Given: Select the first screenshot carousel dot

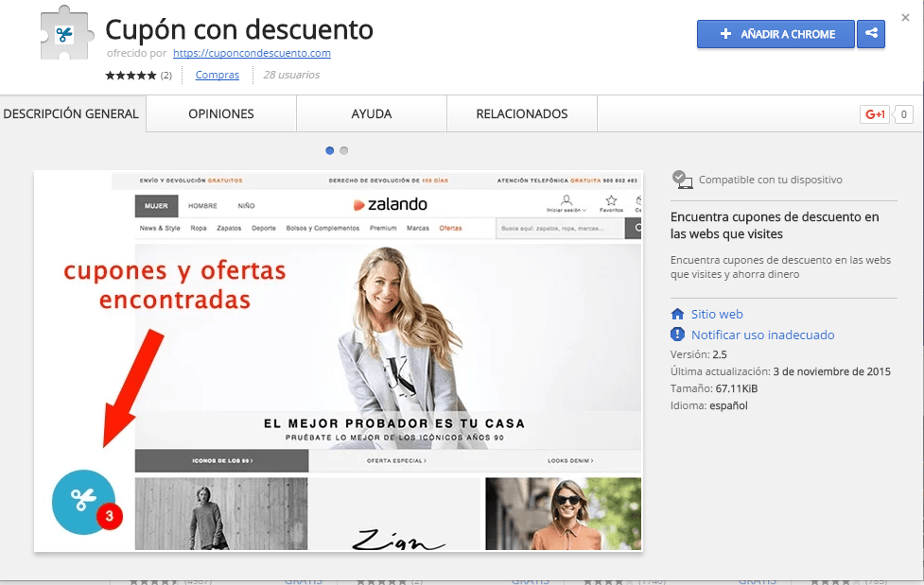Looking at the screenshot, I should pyautogui.click(x=329, y=151).
